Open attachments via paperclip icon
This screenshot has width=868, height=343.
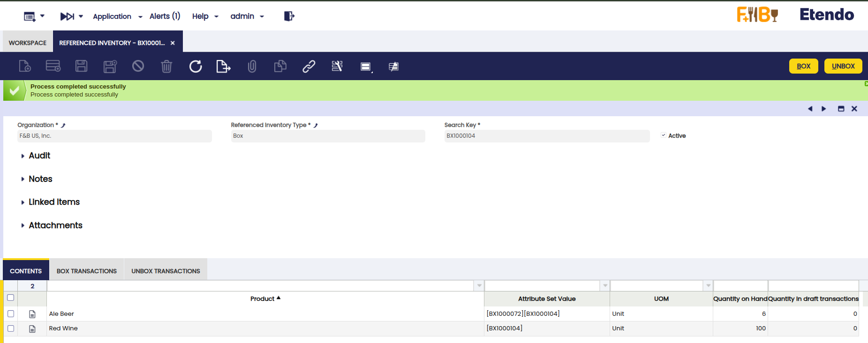pos(252,67)
